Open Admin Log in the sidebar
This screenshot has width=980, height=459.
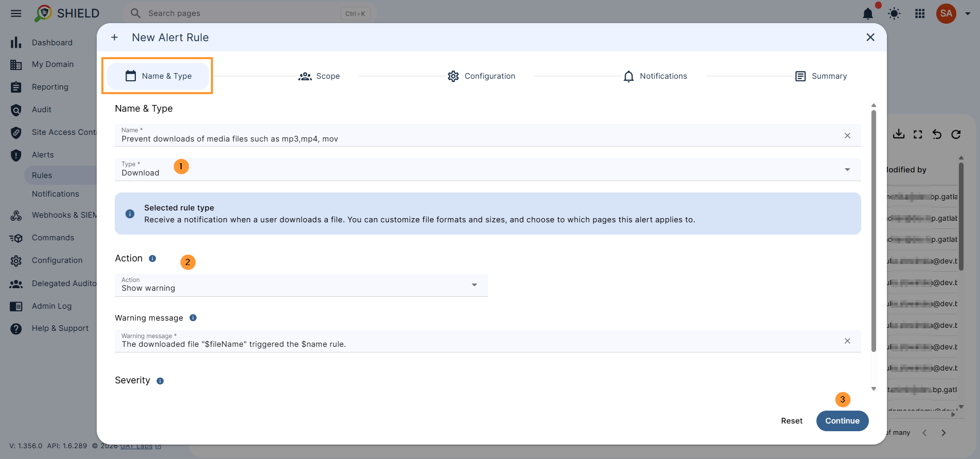pyautogui.click(x=51, y=306)
